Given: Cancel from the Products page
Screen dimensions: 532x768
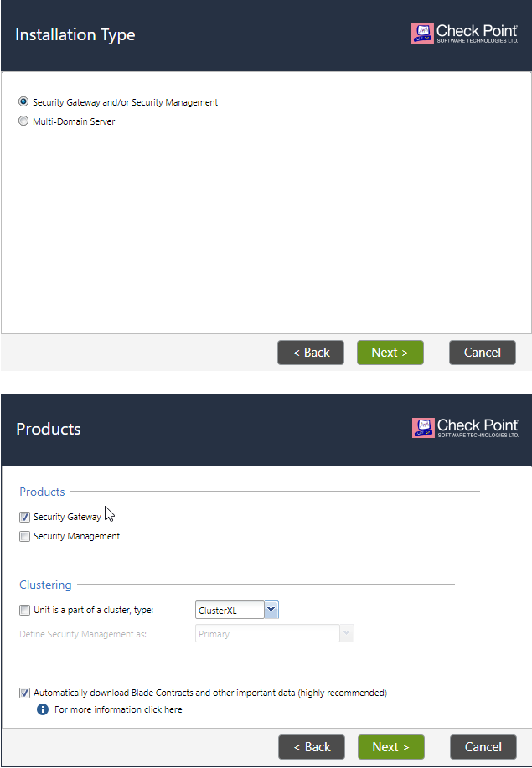Looking at the screenshot, I should (483, 747).
